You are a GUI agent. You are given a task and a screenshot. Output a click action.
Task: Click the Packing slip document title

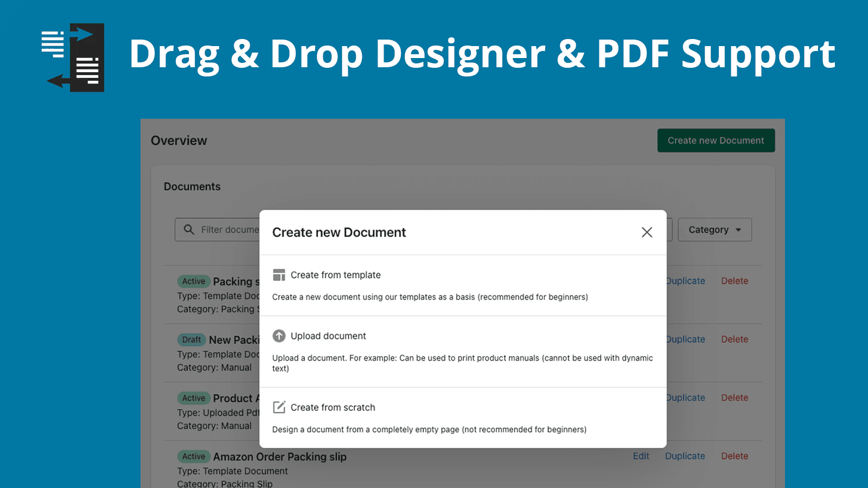[x=233, y=281]
